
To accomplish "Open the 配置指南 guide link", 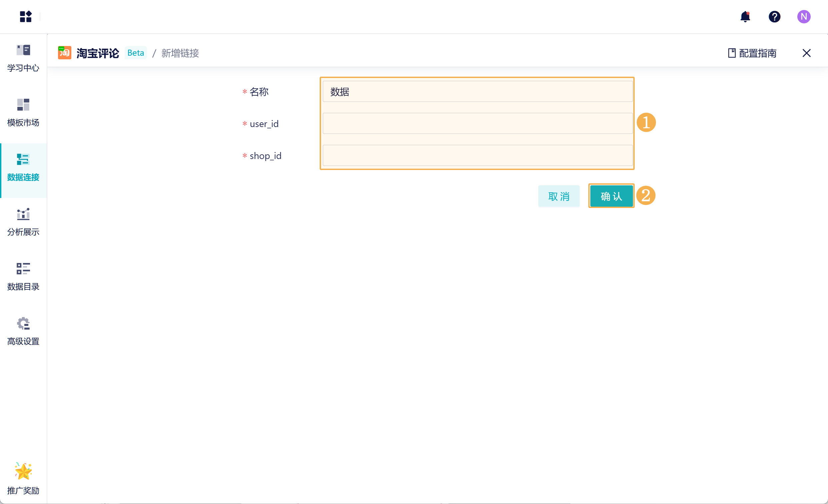I will coord(752,53).
